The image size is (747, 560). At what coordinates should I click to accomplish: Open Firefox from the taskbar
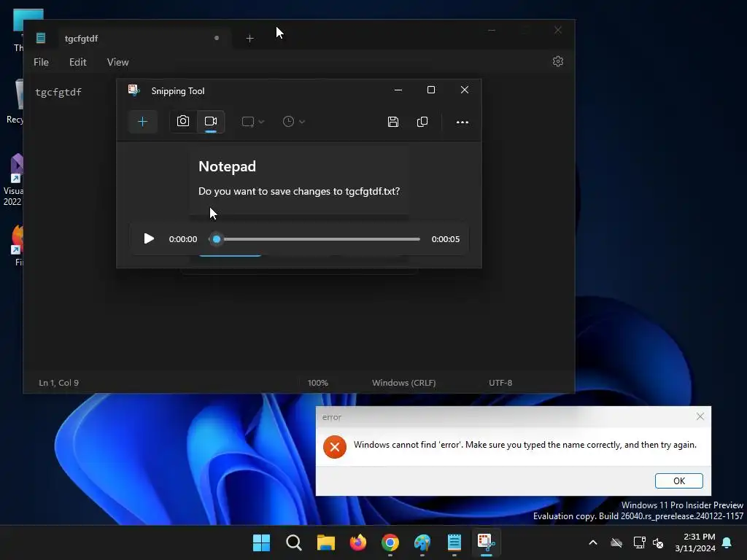point(357,542)
